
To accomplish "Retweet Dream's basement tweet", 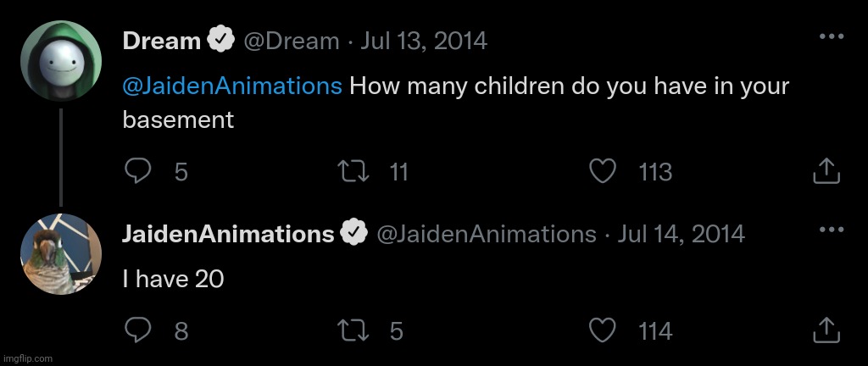I will 354,171.
